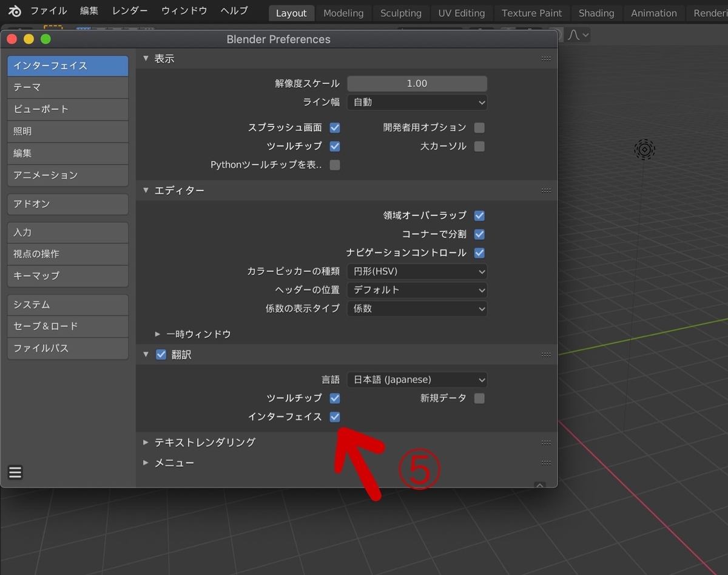Expand the メニュー panel
Image resolution: width=728 pixels, height=575 pixels.
pyautogui.click(x=146, y=463)
